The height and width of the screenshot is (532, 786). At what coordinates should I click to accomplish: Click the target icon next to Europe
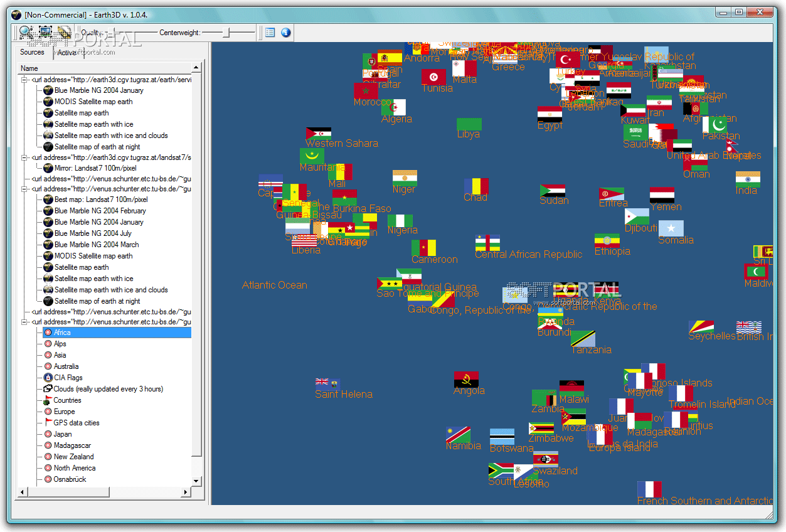coord(48,412)
